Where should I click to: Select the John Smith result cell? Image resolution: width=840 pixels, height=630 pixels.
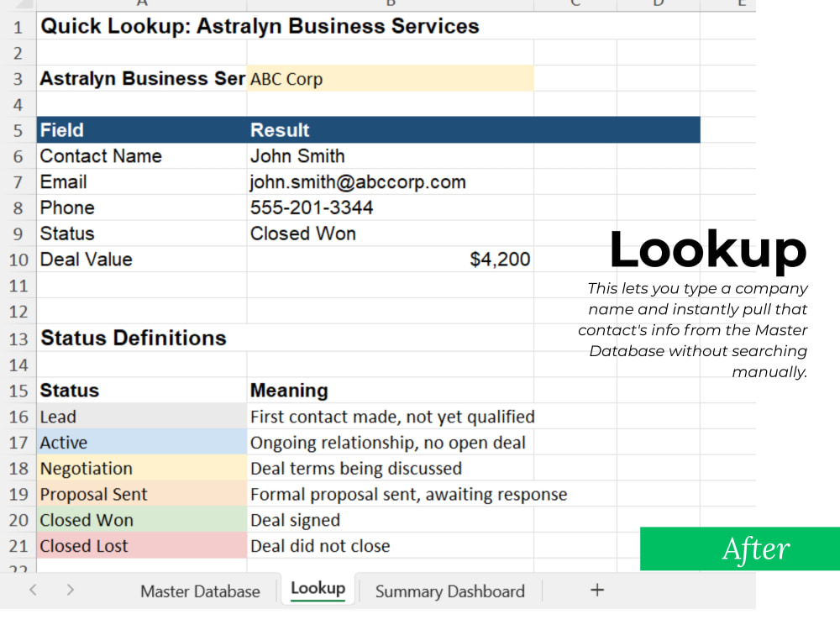pos(390,156)
